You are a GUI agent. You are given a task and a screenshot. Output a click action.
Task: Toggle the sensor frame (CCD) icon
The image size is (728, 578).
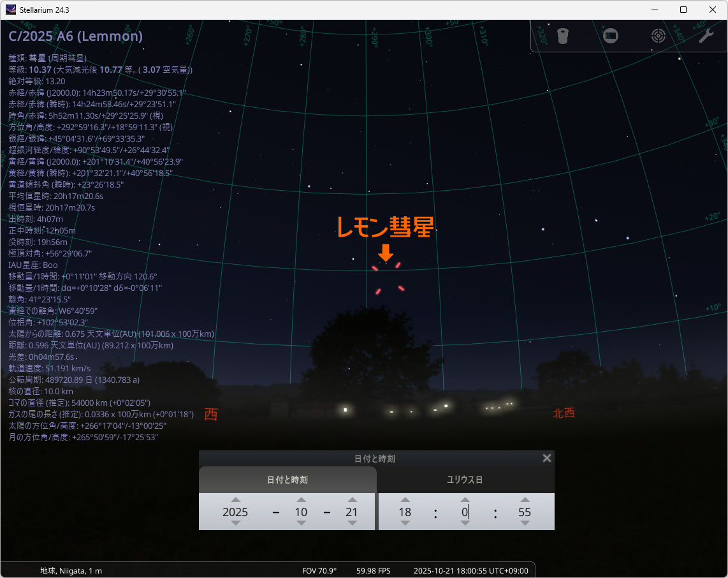coord(611,36)
